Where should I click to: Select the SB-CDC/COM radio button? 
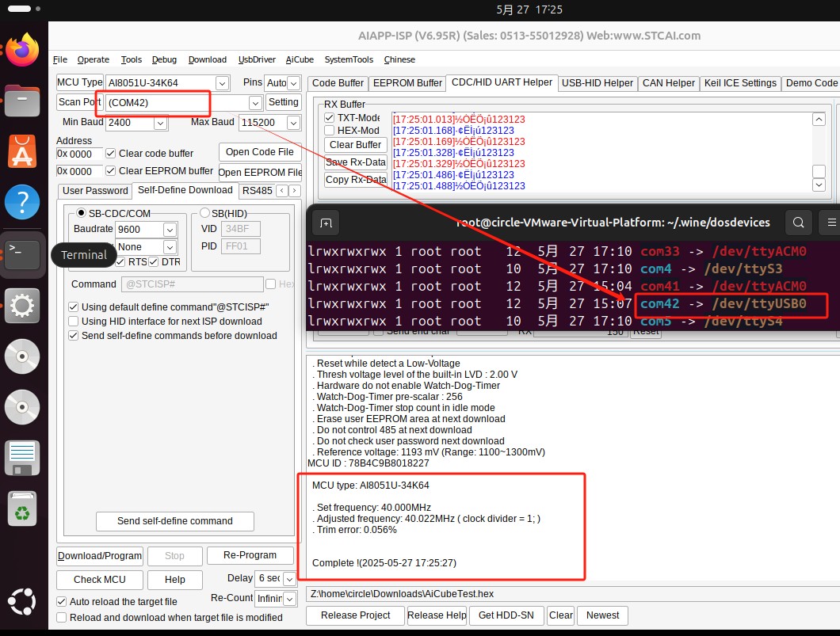pos(82,213)
